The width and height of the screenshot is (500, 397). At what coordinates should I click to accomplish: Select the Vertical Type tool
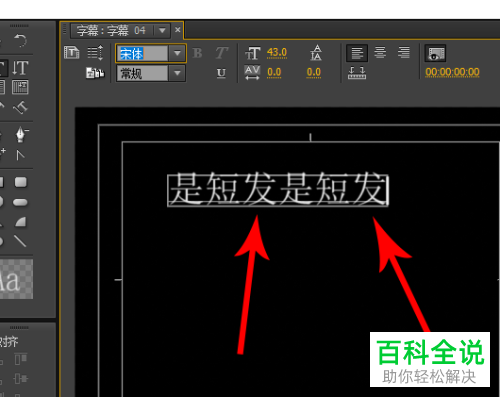(20, 68)
